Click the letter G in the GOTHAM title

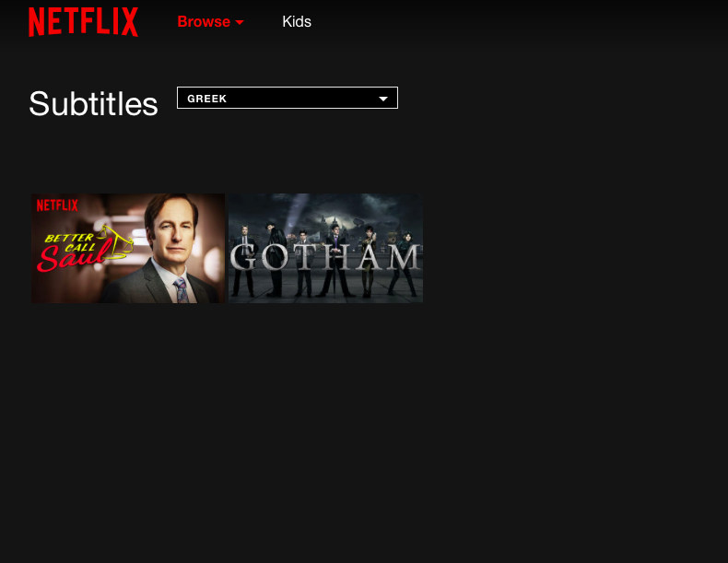[243, 257]
